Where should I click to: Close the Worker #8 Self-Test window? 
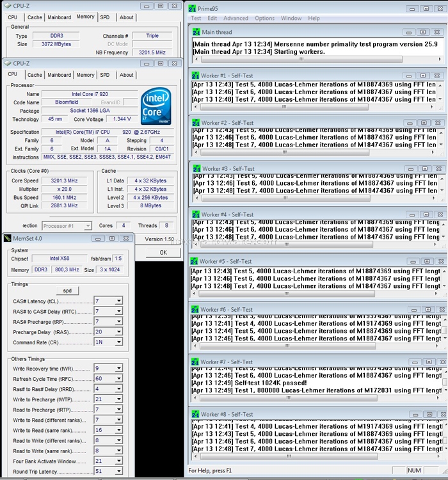pos(443,415)
